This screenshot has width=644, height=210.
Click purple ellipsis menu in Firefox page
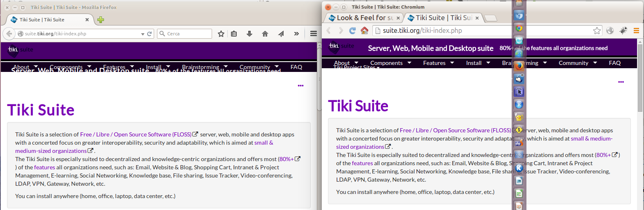pos(300,85)
